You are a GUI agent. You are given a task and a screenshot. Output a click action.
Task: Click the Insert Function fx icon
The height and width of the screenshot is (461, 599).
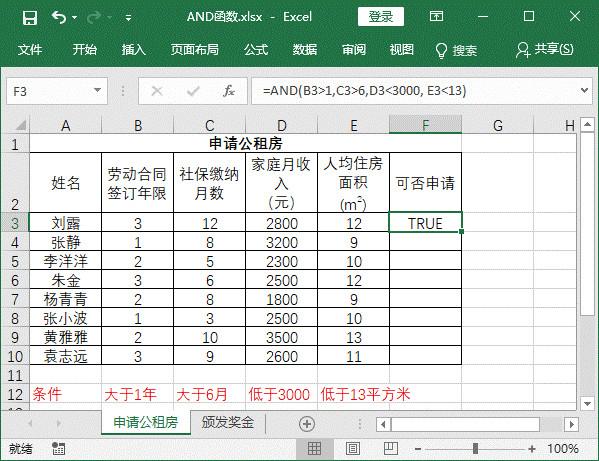(228, 91)
